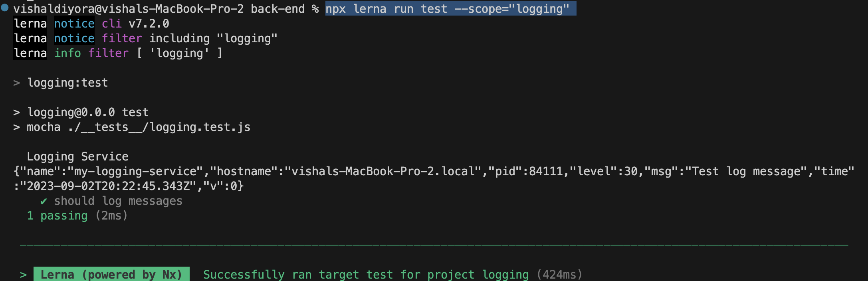This screenshot has height=281, width=868.
Task: Click the Logging Service suite heading
Action: pos(77,156)
